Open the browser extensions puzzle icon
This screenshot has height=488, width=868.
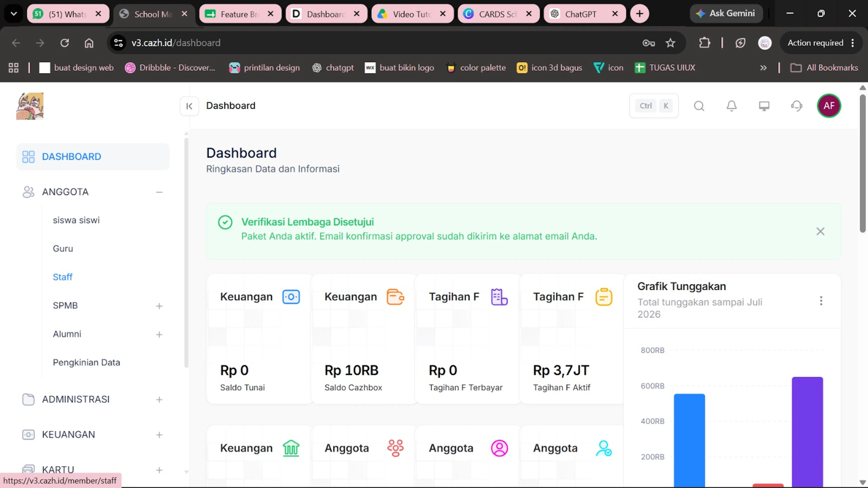click(x=705, y=43)
